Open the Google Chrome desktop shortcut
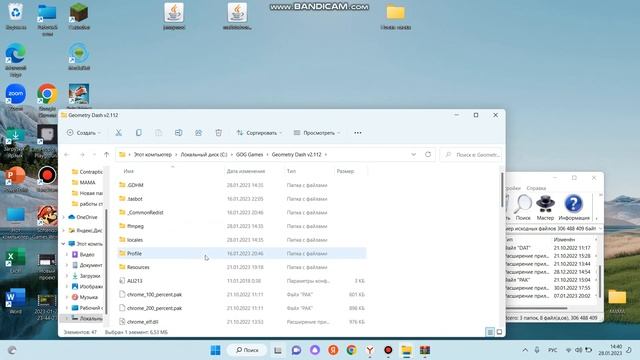Image resolution: width=640 pixels, height=360 pixels. click(x=47, y=100)
